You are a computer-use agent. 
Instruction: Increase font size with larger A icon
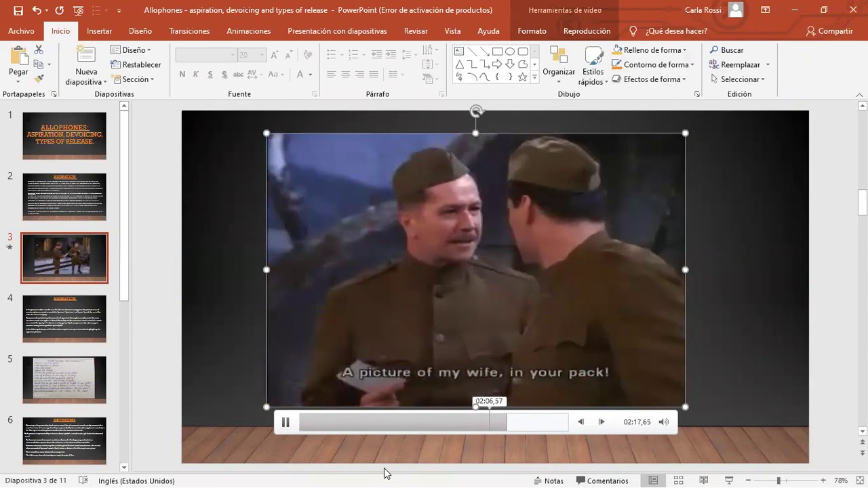point(275,55)
